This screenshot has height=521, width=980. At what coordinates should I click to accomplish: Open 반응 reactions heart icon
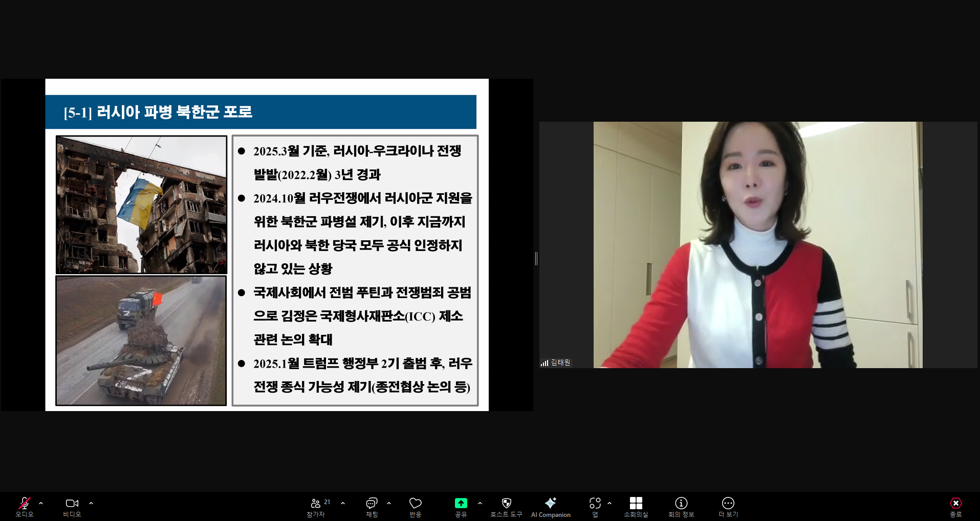pyautogui.click(x=416, y=503)
